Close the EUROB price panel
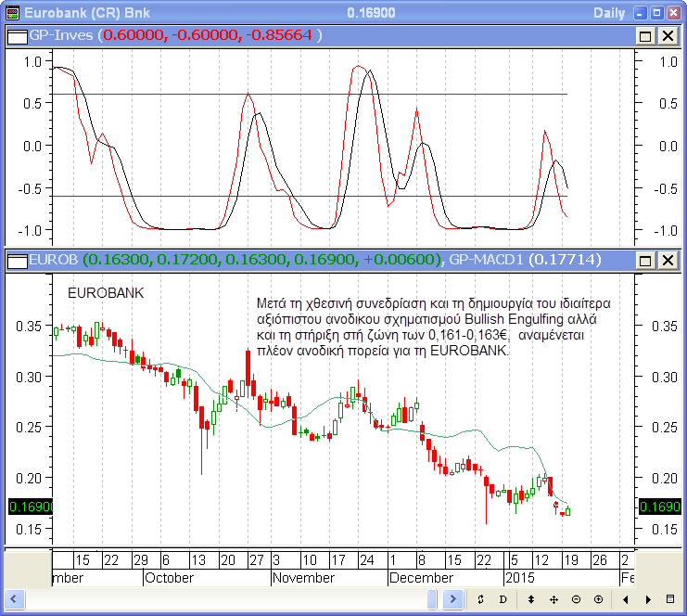The height and width of the screenshot is (616, 687). [668, 261]
